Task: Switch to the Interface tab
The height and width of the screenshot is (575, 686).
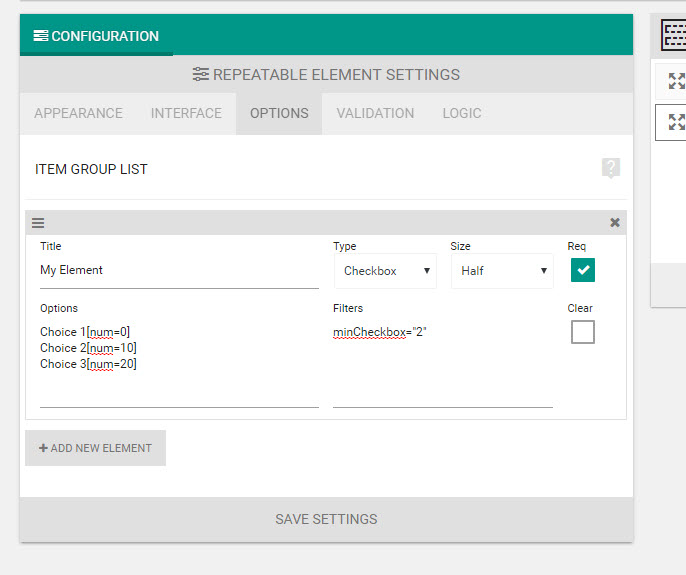Action: (x=186, y=113)
